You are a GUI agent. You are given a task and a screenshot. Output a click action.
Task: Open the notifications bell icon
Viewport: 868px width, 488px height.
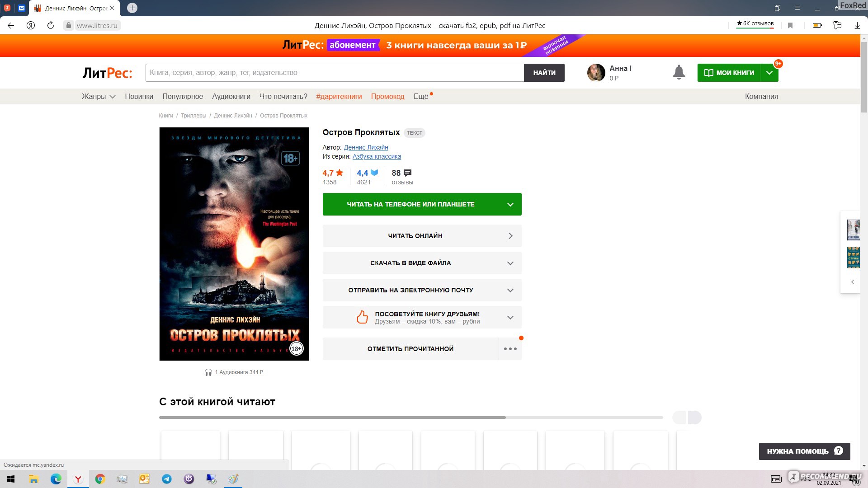(679, 72)
